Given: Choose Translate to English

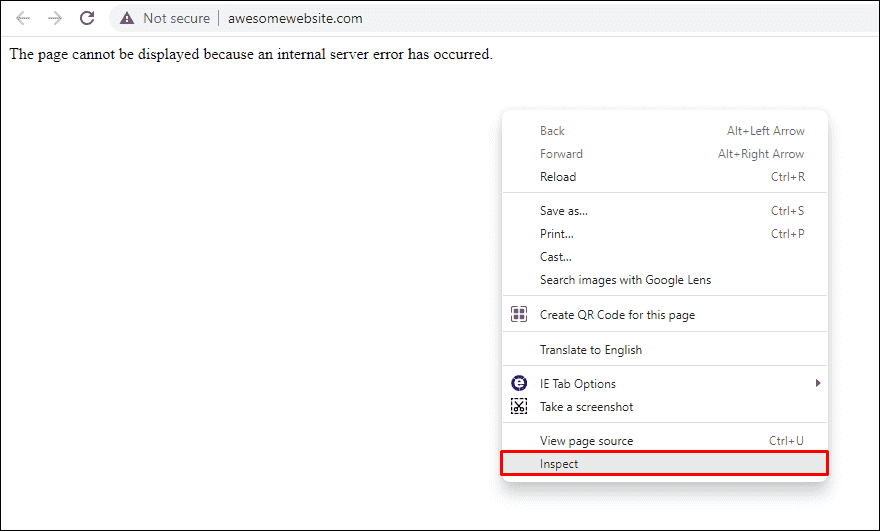Looking at the screenshot, I should 665,350.
